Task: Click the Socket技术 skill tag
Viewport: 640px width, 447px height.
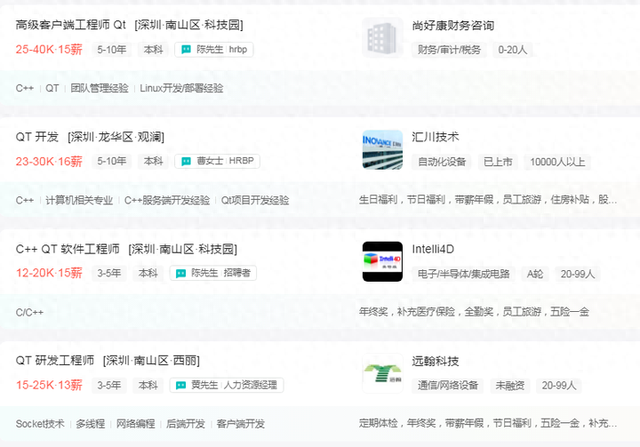Action: (40, 424)
